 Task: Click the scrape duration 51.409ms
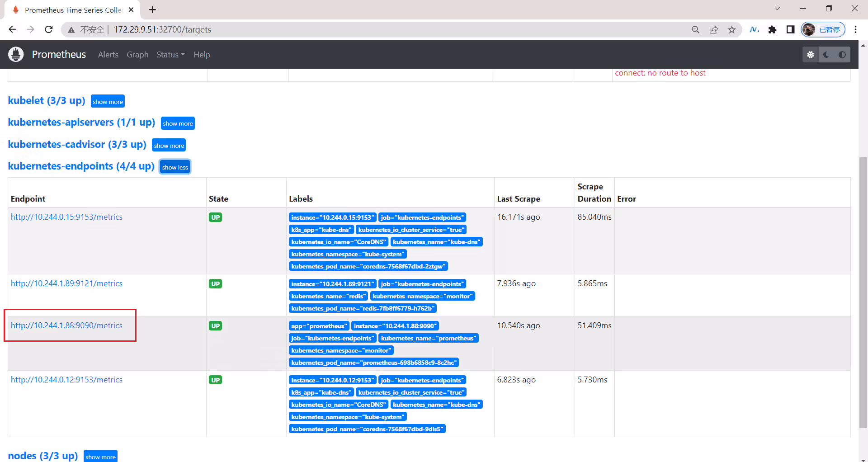click(x=594, y=325)
